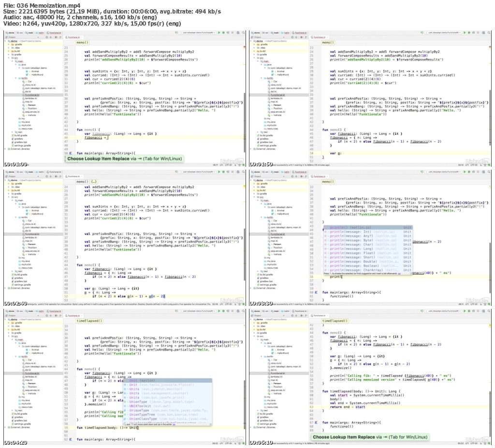
Task: Select max.kt in 00:03:30 frame tree
Action: 273,241
